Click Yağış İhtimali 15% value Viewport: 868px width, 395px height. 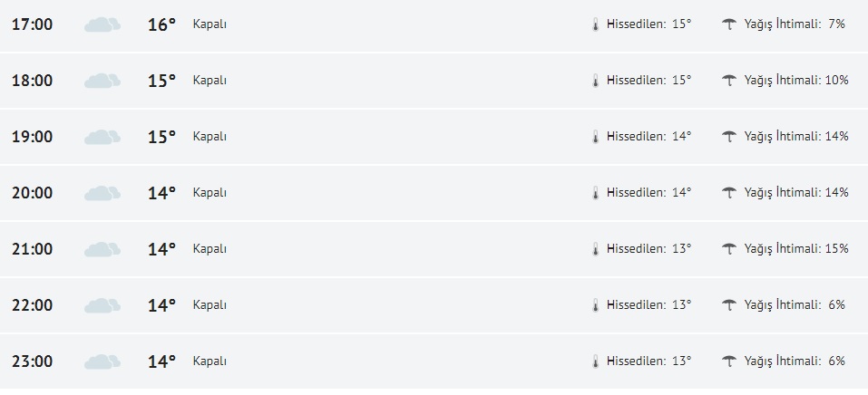click(x=836, y=249)
